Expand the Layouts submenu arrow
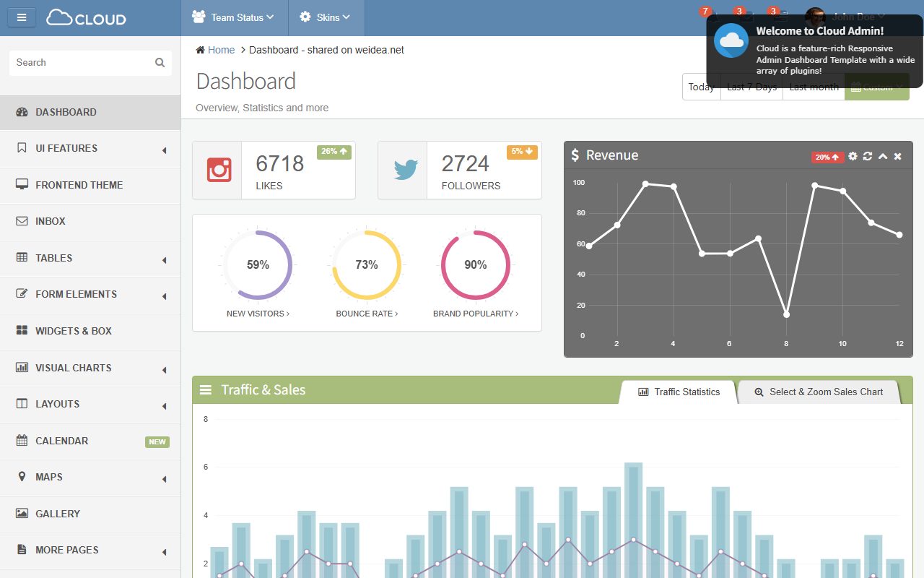Viewport: 924px width, 578px height. pyautogui.click(x=165, y=406)
